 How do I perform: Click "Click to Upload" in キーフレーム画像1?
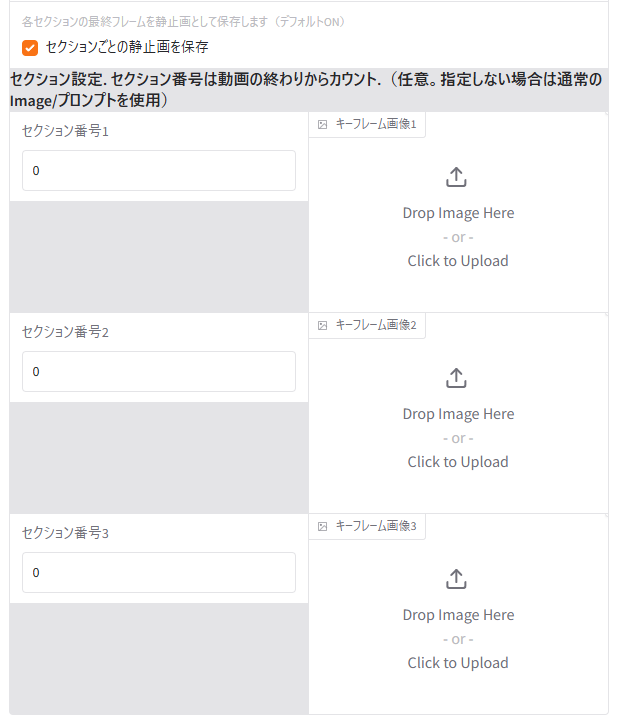pos(458,261)
